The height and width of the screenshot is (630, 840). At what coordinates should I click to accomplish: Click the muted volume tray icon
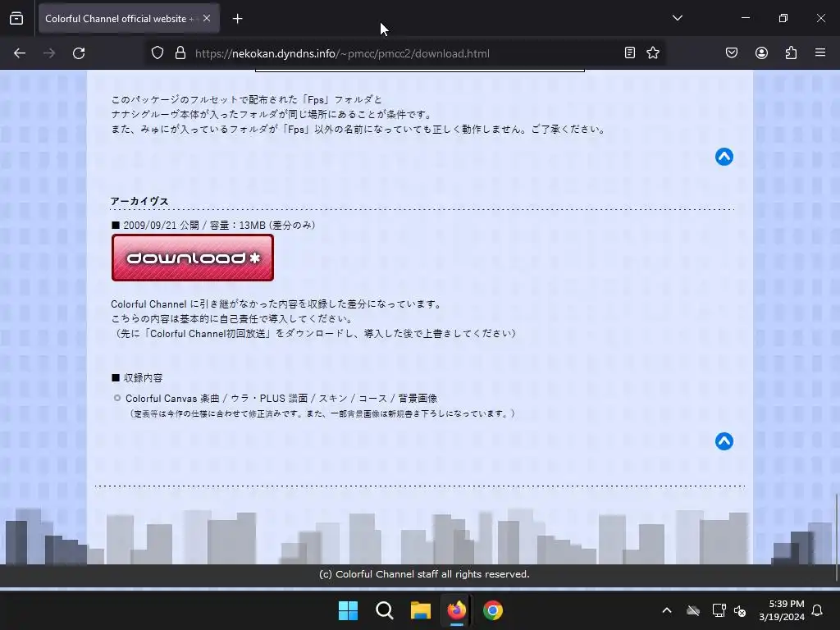click(x=740, y=610)
